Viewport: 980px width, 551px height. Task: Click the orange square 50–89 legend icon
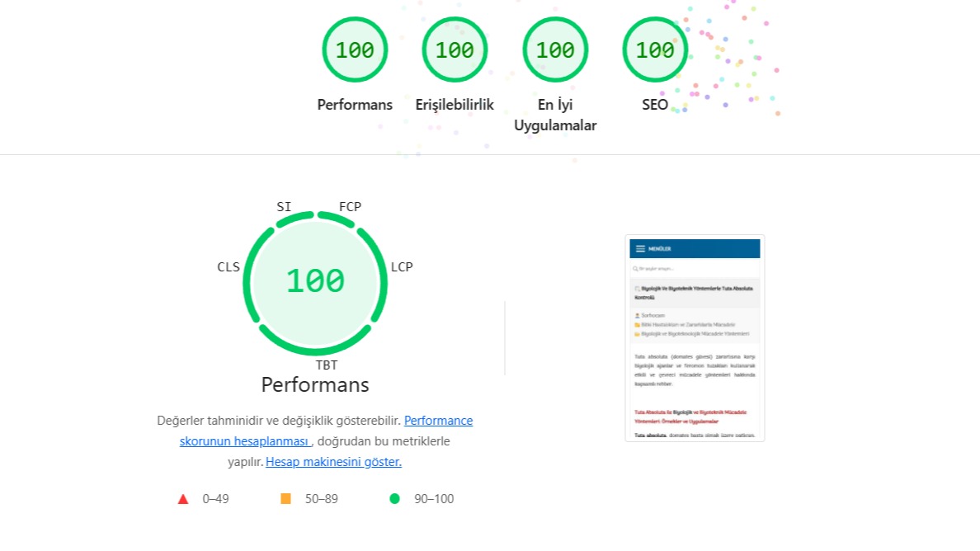click(286, 499)
